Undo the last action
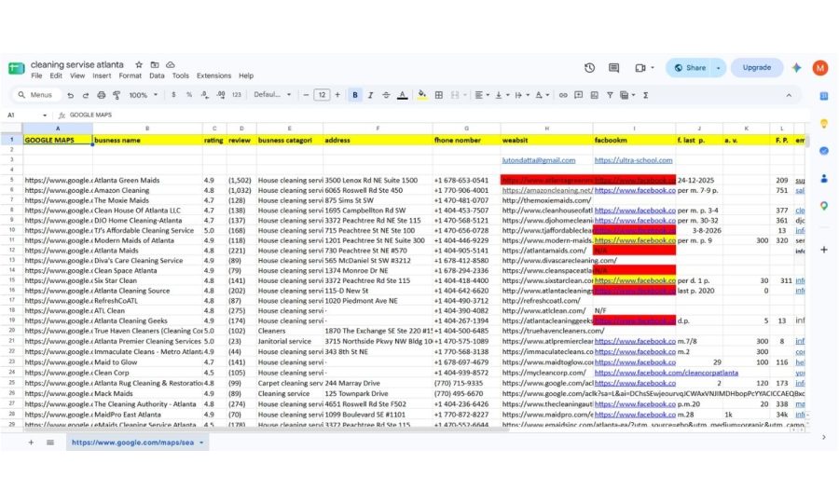 pos(70,95)
